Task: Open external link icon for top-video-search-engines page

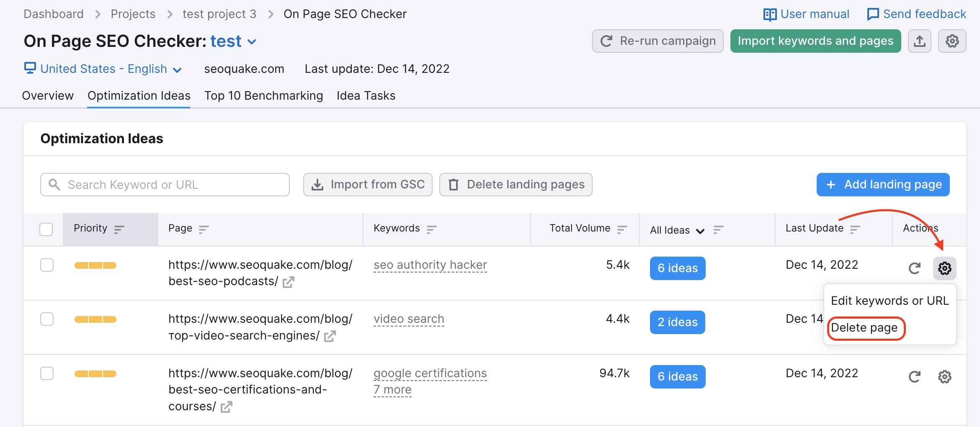Action: coord(330,336)
